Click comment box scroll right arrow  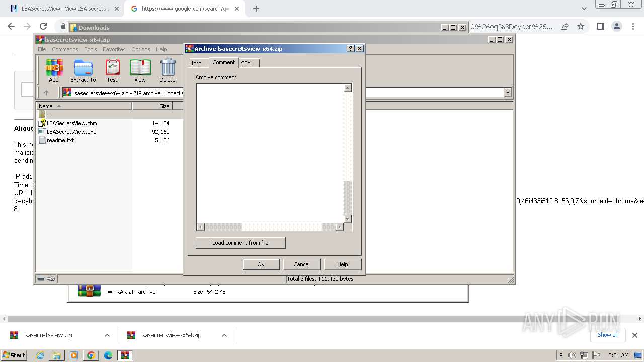(x=339, y=227)
